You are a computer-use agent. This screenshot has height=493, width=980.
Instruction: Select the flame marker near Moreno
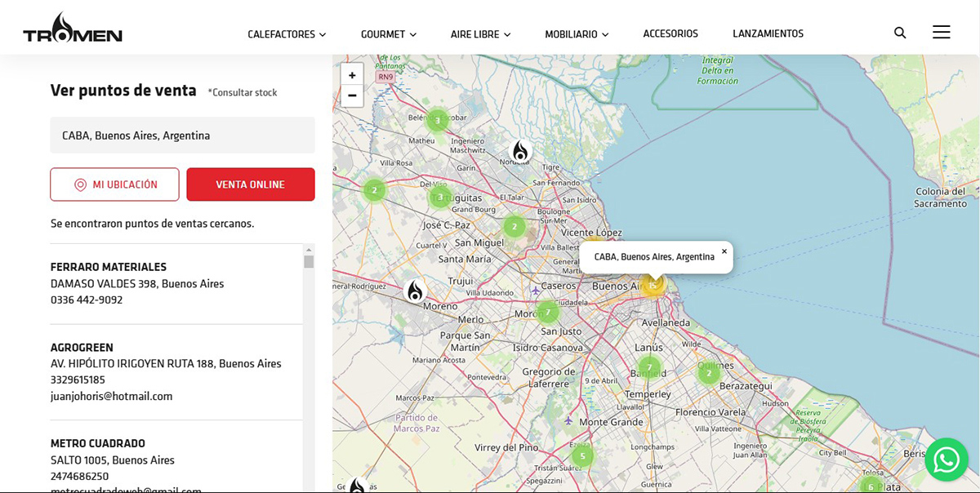coord(415,291)
